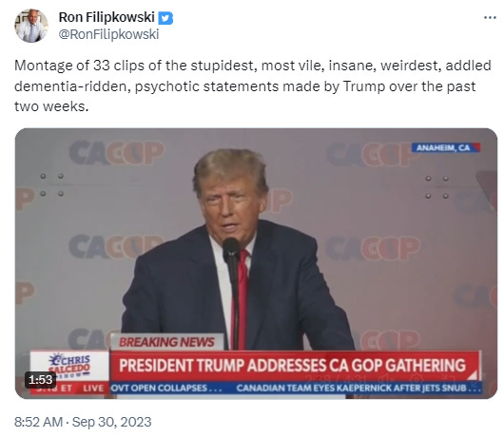Click the LIVE indicator in the lower-left of the video
This screenshot has height=437, width=504.
93,389
